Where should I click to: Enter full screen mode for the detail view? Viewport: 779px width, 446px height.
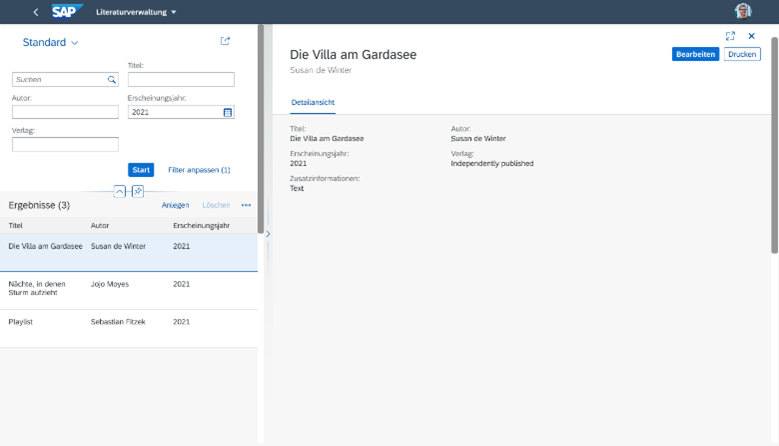point(730,36)
